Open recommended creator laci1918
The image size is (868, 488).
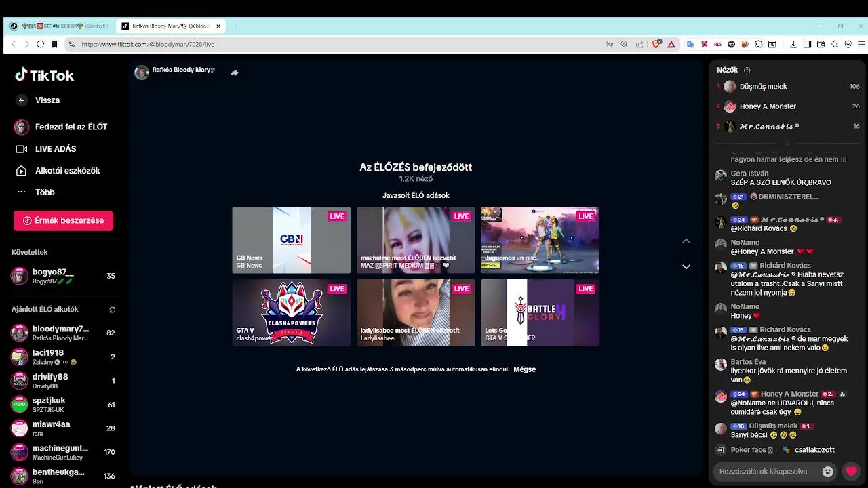(x=63, y=357)
